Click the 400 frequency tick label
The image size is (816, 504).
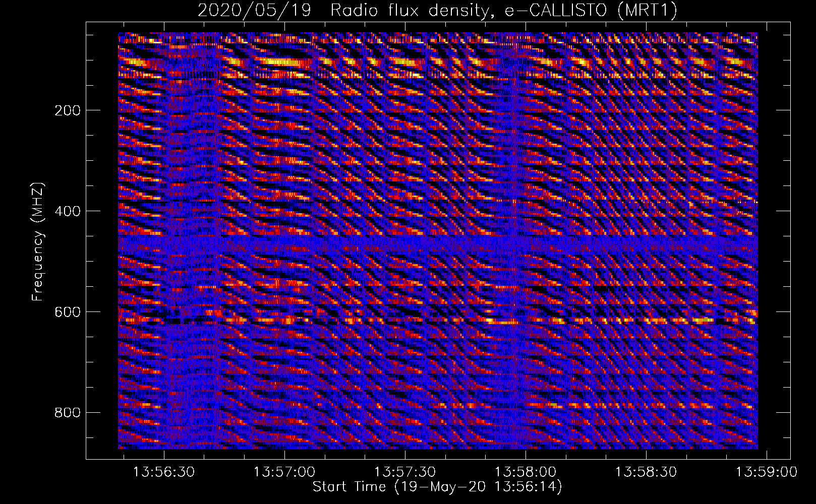point(68,211)
